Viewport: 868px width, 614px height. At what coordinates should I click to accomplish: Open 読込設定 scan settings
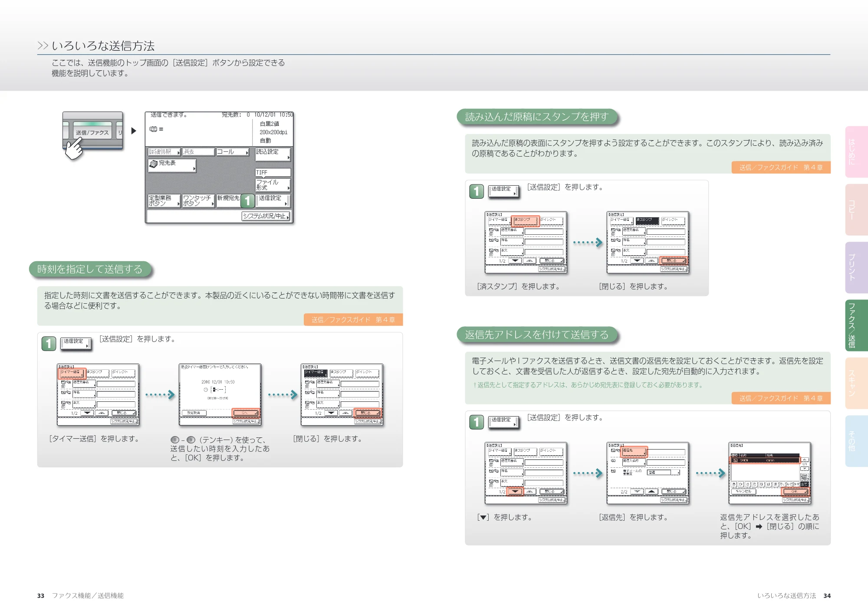click(273, 154)
